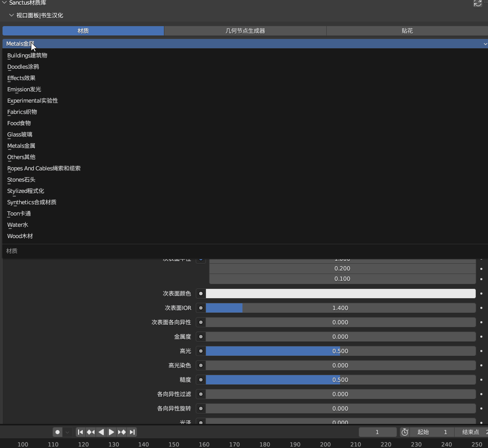Jump to next keyframe
Viewport: 488px width, 448px height.
122,432
